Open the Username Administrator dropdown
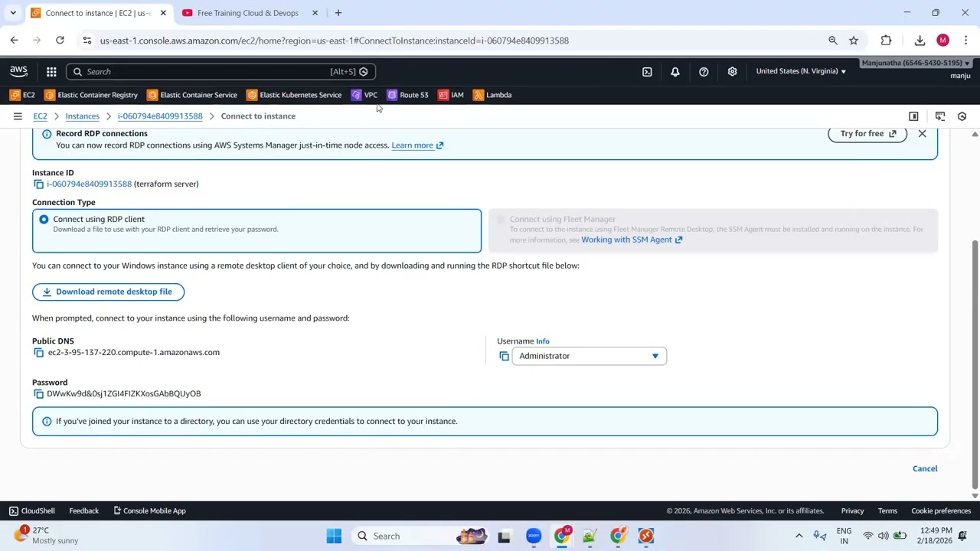The width and height of the screenshot is (980, 551). (x=590, y=356)
